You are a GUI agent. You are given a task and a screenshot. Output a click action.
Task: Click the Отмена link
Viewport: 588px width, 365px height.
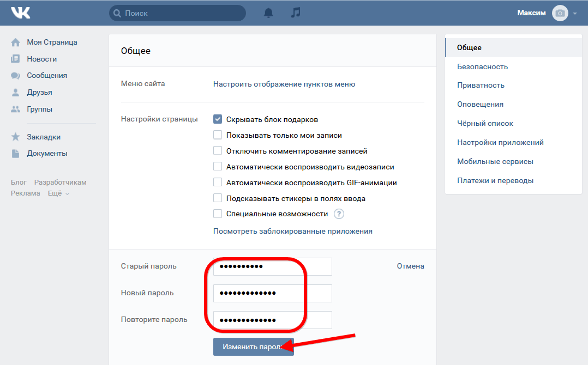(411, 266)
